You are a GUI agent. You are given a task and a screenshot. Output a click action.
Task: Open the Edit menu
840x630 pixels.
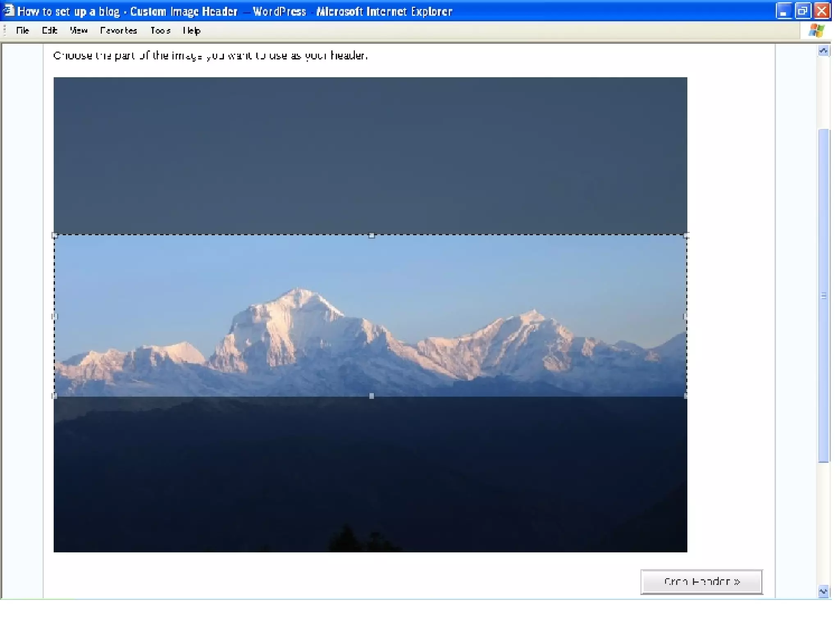pyautogui.click(x=49, y=30)
